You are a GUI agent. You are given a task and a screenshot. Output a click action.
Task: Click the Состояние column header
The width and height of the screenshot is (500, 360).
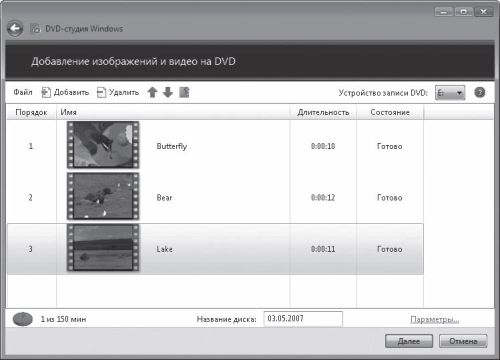(390, 112)
